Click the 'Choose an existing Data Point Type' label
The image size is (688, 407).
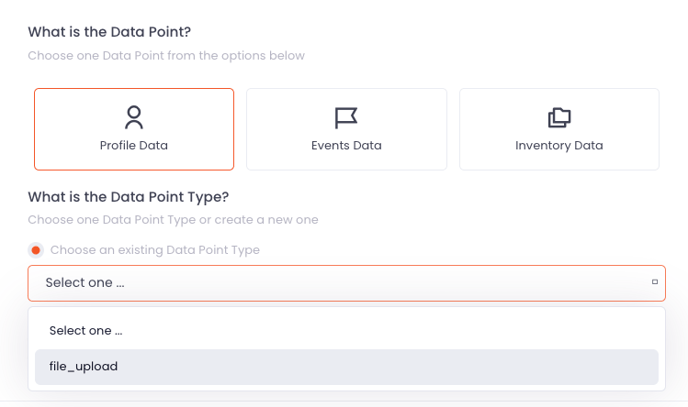[155, 250]
